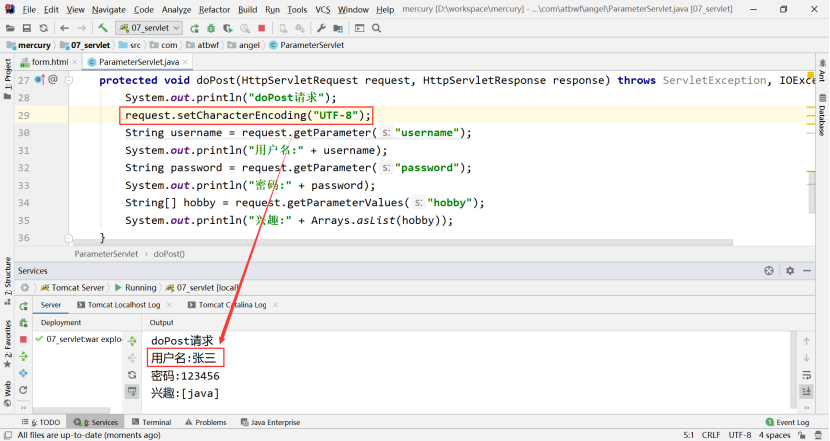Click the doPost() breadcrumb below the editor
The width and height of the screenshot is (830, 441).
point(169,254)
